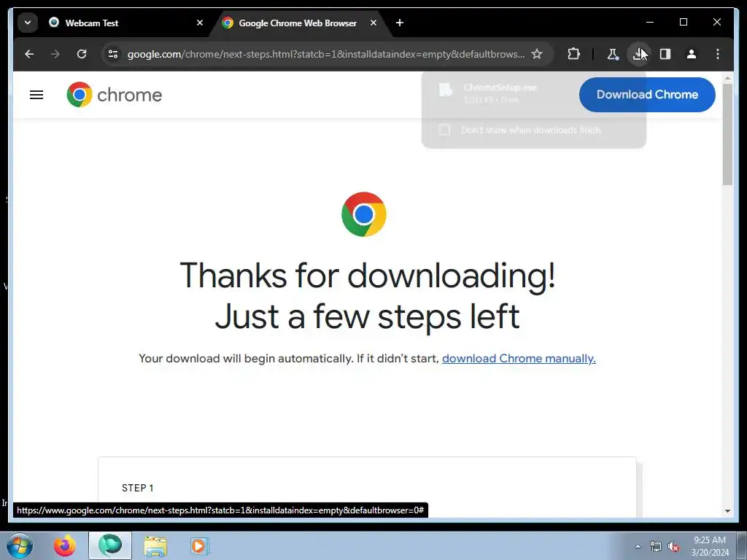747x560 pixels.
Task: Click the large Chrome logo in the page center
Action: pos(363,214)
